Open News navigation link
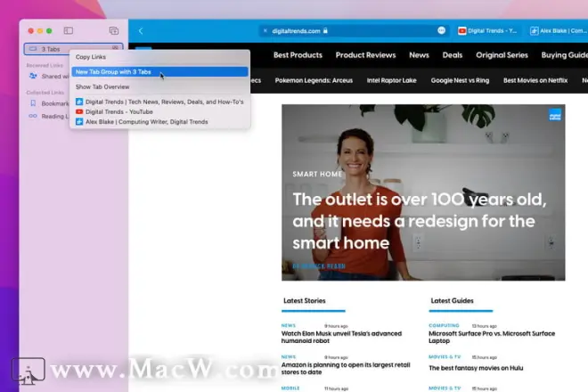Viewport: 588px width, 392px height. pos(419,55)
